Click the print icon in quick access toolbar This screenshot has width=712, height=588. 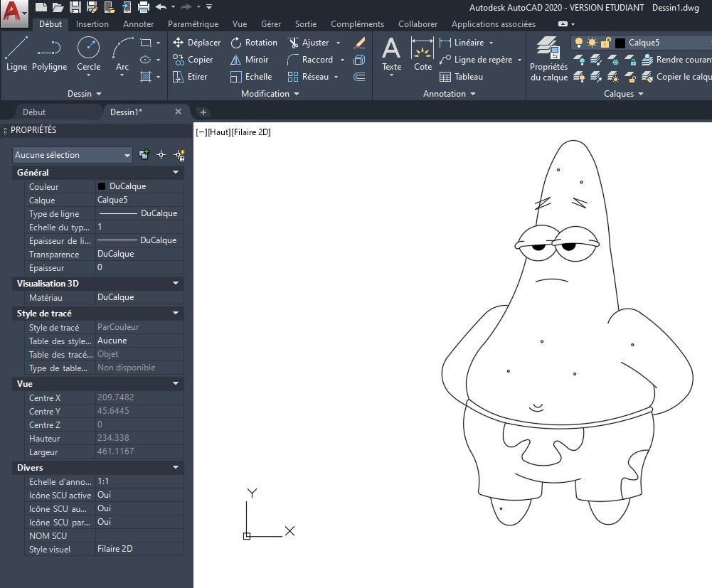tap(143, 7)
